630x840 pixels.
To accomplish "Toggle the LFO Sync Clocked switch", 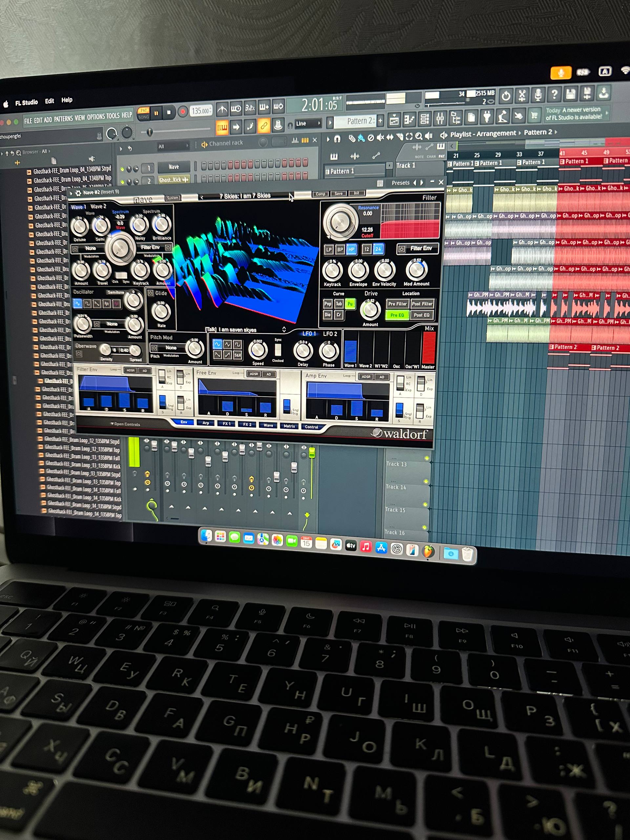I will (278, 350).
